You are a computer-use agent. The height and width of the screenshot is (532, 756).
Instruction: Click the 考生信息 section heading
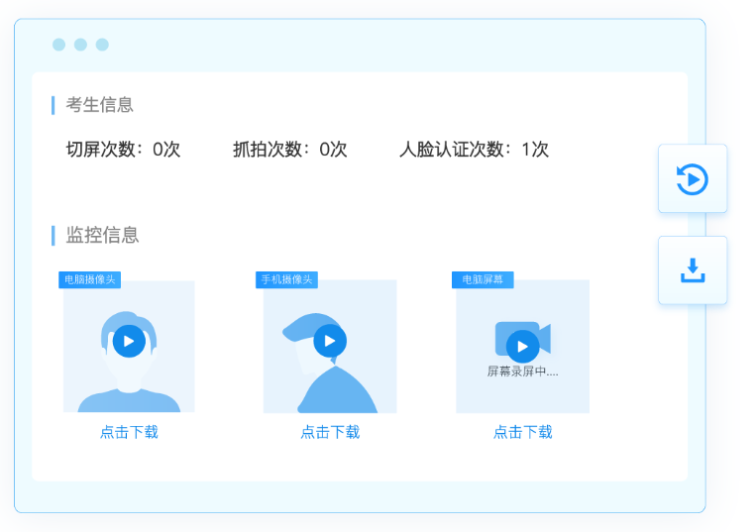[x=100, y=105]
